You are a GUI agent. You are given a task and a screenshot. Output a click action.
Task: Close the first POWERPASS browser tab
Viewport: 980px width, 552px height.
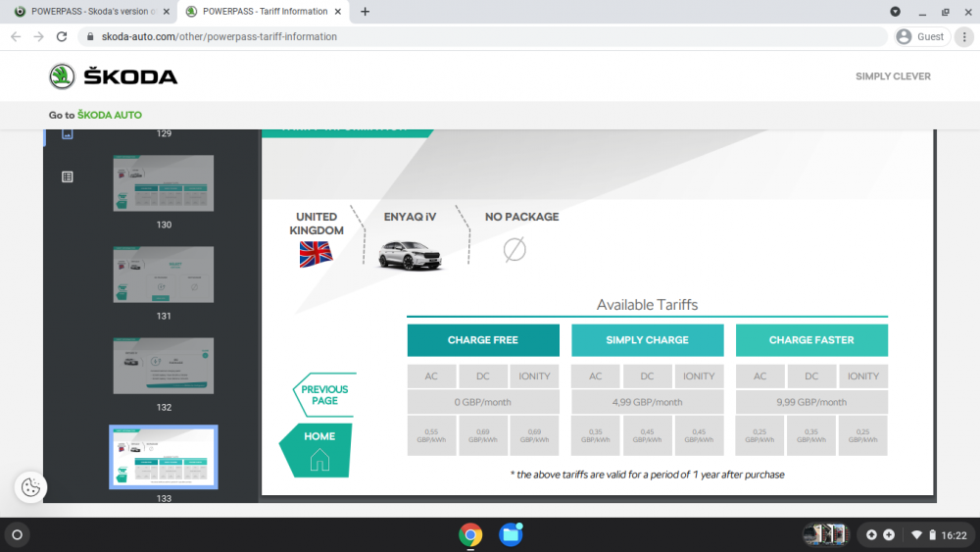click(x=167, y=11)
